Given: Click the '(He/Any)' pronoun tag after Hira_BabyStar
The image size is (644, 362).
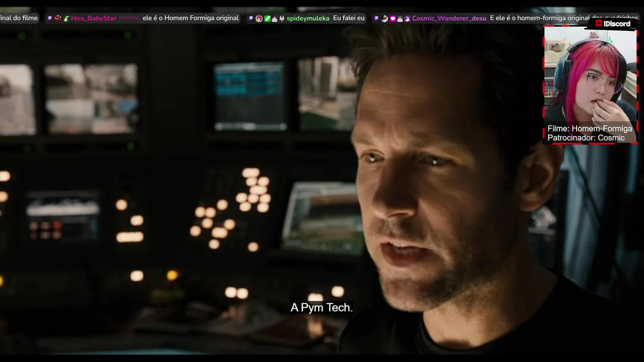Looking at the screenshot, I should [129, 18].
